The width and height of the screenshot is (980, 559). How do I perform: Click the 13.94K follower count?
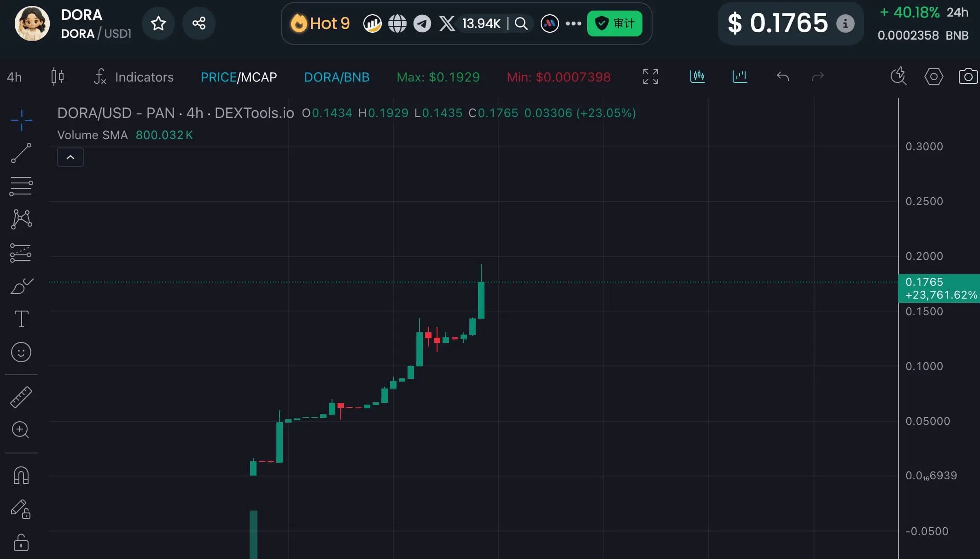481,24
